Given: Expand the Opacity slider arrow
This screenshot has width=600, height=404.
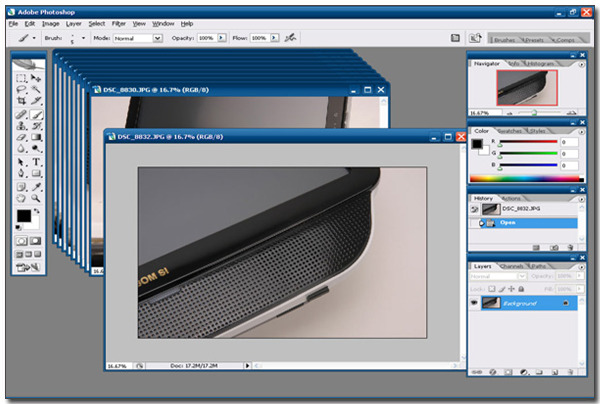Looking at the screenshot, I should (x=222, y=38).
